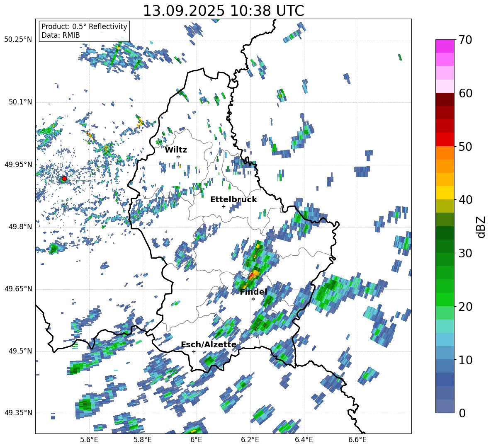Click the red radar site marker
The image size is (491, 448).
(64, 179)
